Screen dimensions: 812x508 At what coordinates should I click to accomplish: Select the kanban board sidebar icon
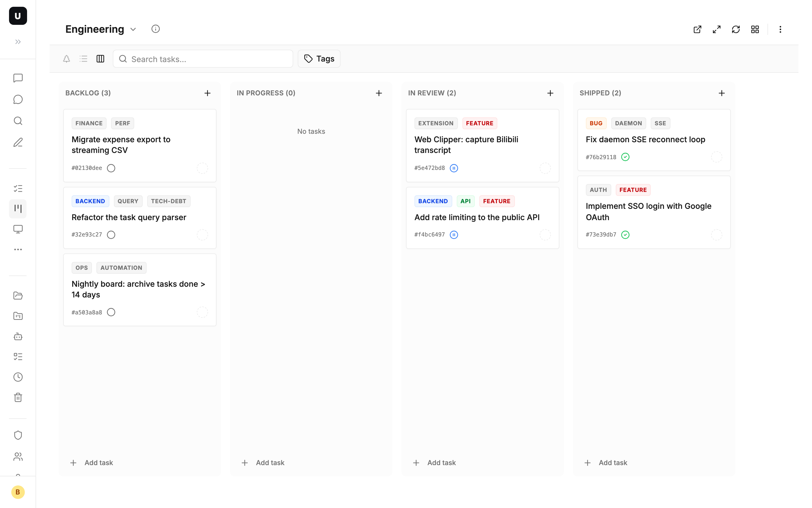[18, 209]
